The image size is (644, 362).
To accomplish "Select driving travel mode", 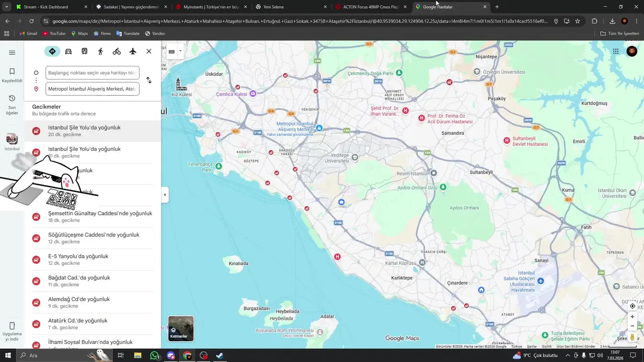I will coord(68,51).
